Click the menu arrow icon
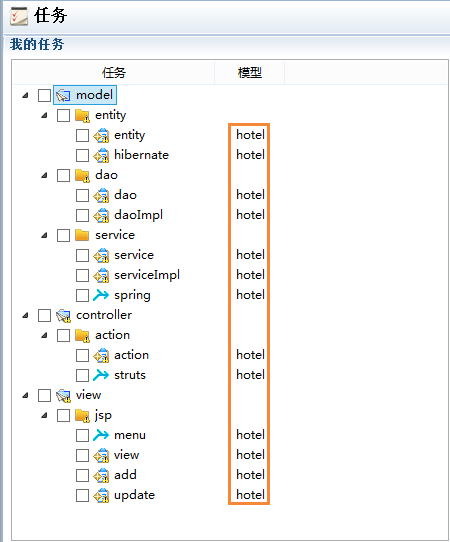 tap(101, 435)
